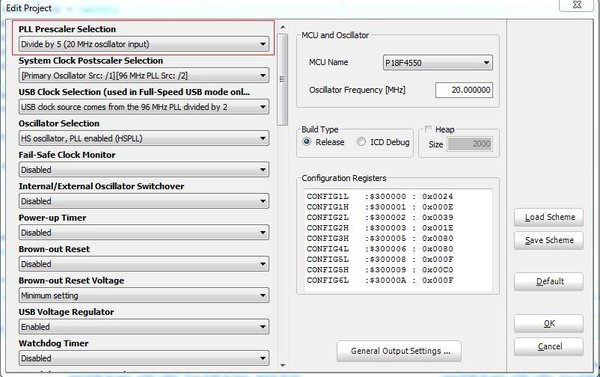Expand the Fail-Safe Clock Monitor dropdown

point(143,170)
